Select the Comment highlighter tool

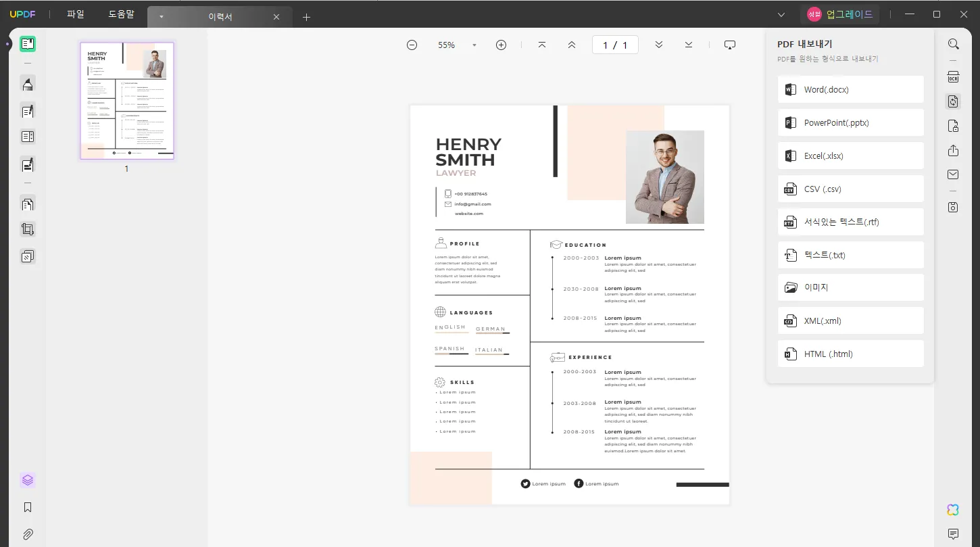28,84
